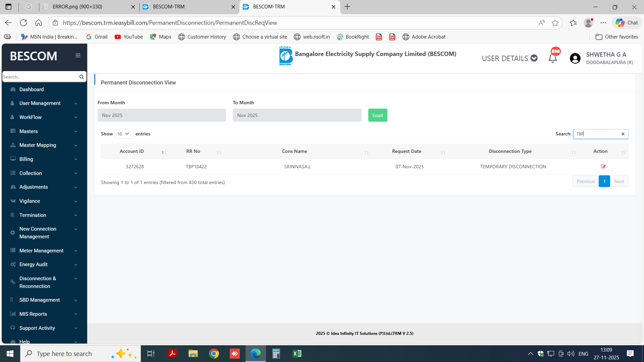This screenshot has width=644, height=362.
Task: Open the Dashboard menu item
Action: [32, 89]
